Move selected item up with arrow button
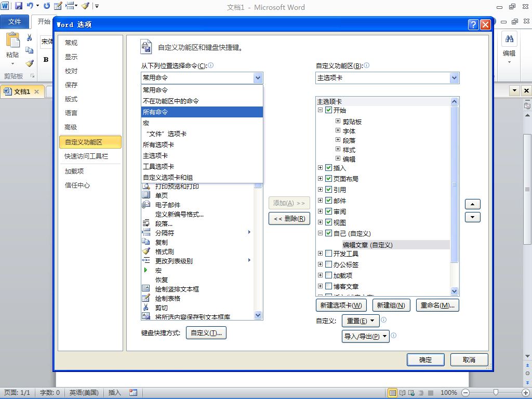Screen dimensions: 532x399 473,204
